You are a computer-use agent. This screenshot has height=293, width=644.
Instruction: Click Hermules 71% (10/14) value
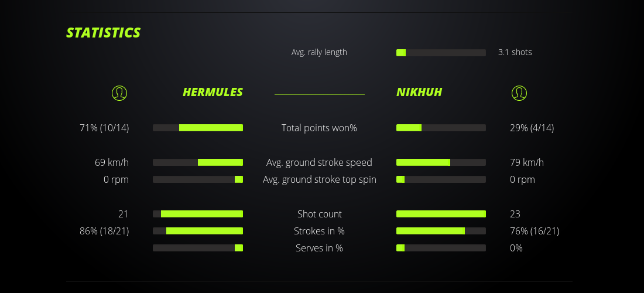click(104, 128)
